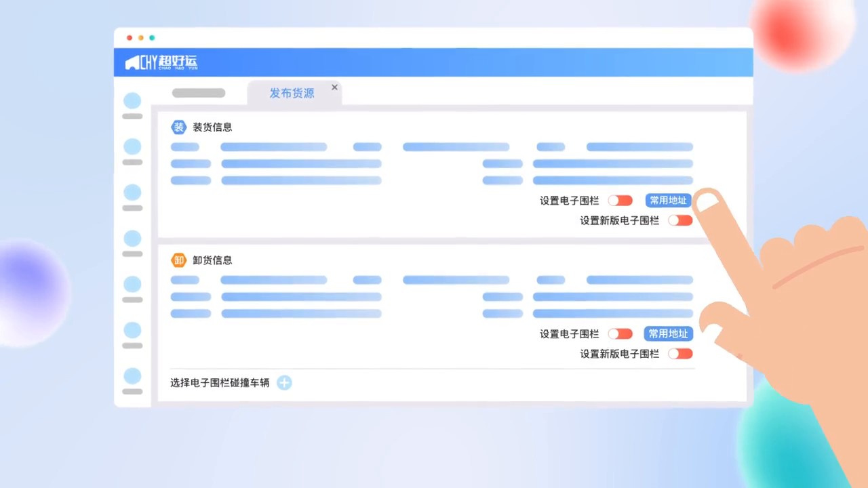Toggle 设置电子围栏 in the 卸货信息 section
868x488 pixels.
point(620,333)
